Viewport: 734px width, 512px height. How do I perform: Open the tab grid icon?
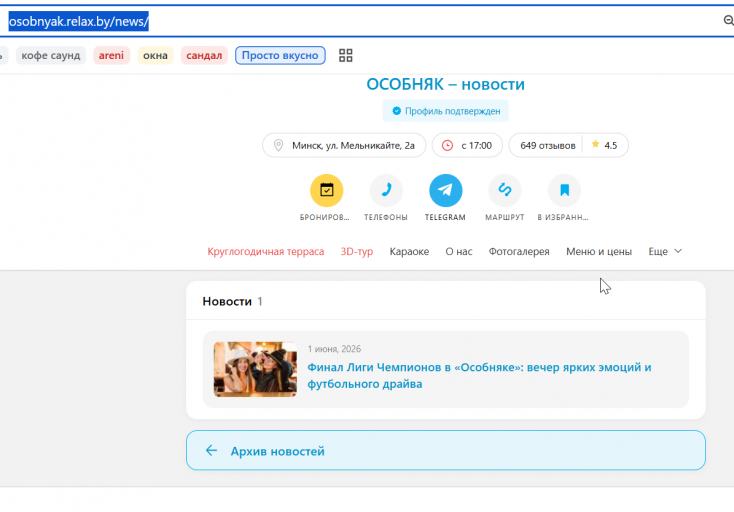click(345, 55)
